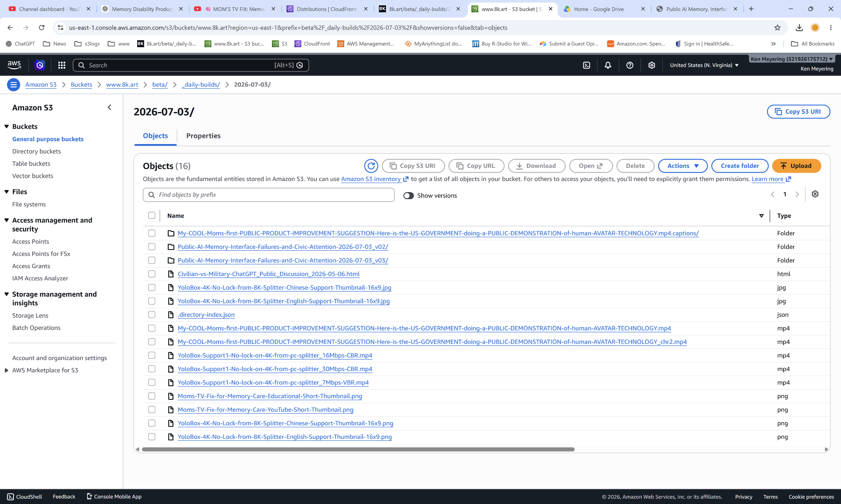This screenshot has width=841, height=504.
Task: Select the Objects tab
Action: (155, 136)
